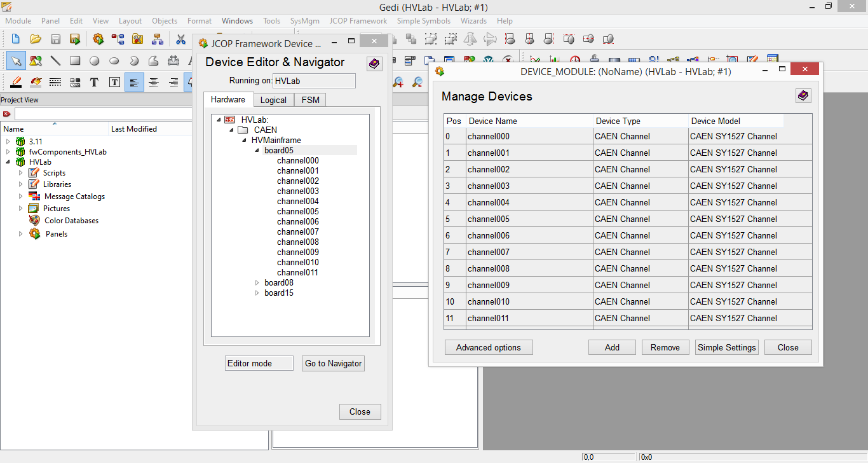Click the Project View filter input field
The height and width of the screenshot is (463, 868).
(x=103, y=114)
